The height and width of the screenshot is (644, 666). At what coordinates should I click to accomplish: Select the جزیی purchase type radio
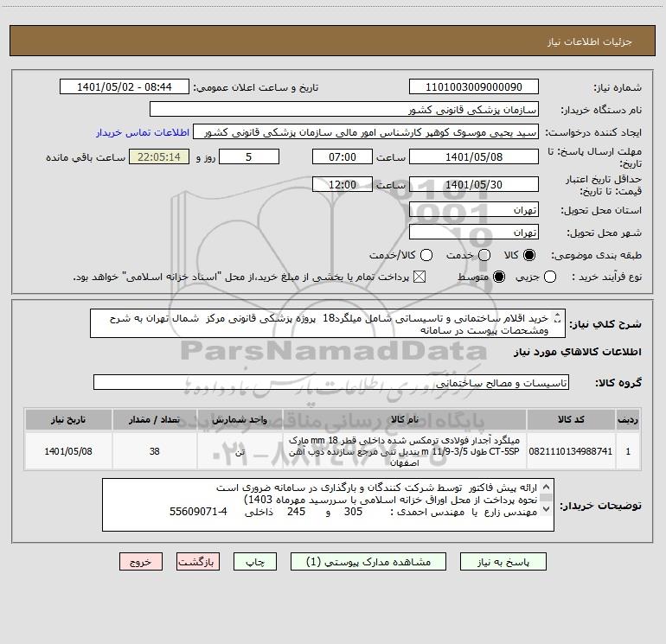pyautogui.click(x=550, y=277)
